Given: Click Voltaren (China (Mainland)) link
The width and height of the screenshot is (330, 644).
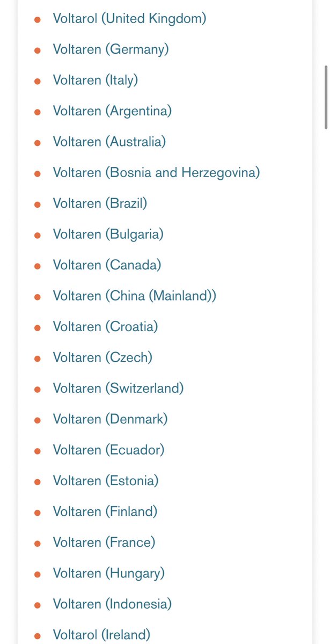Looking at the screenshot, I should pyautogui.click(x=134, y=296).
